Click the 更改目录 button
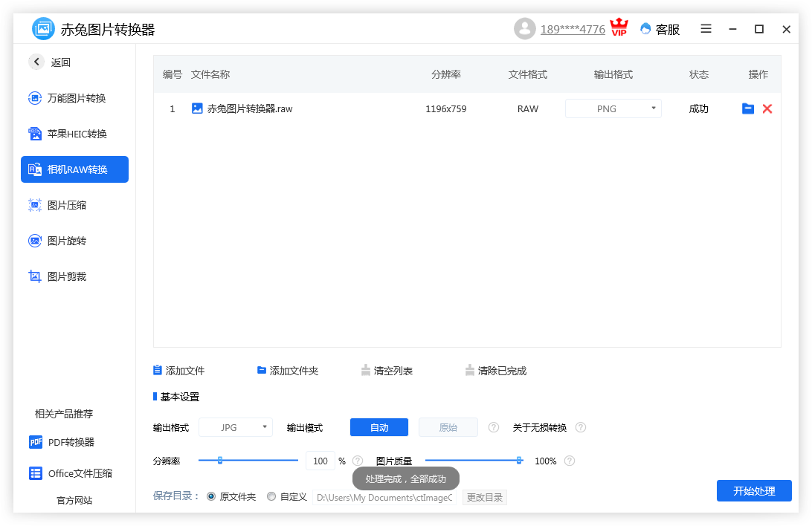The width and height of the screenshot is (812, 526). 485,498
